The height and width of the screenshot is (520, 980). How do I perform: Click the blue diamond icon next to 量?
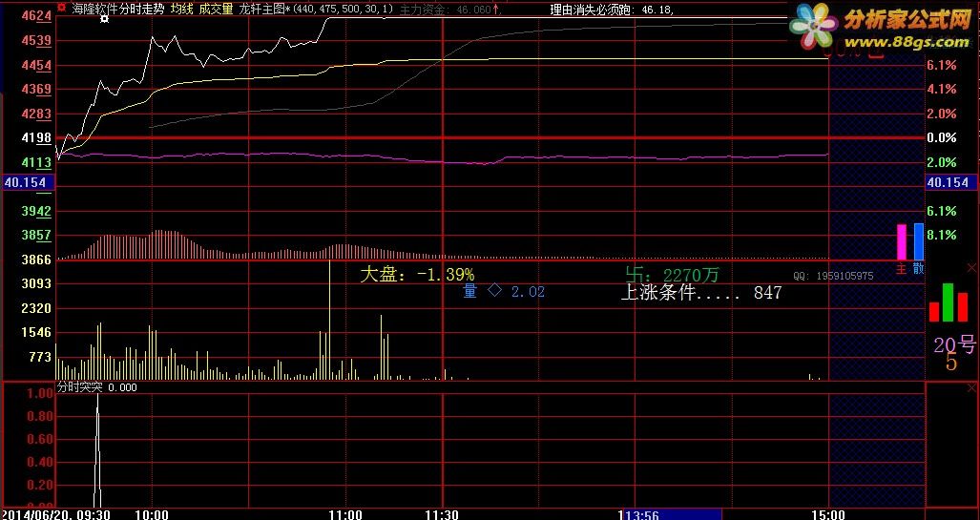(494, 291)
